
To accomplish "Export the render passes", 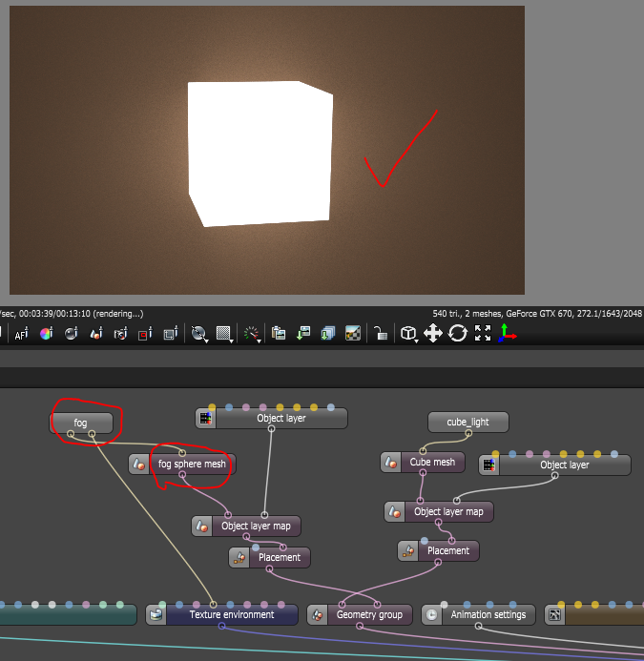I will tap(327, 334).
